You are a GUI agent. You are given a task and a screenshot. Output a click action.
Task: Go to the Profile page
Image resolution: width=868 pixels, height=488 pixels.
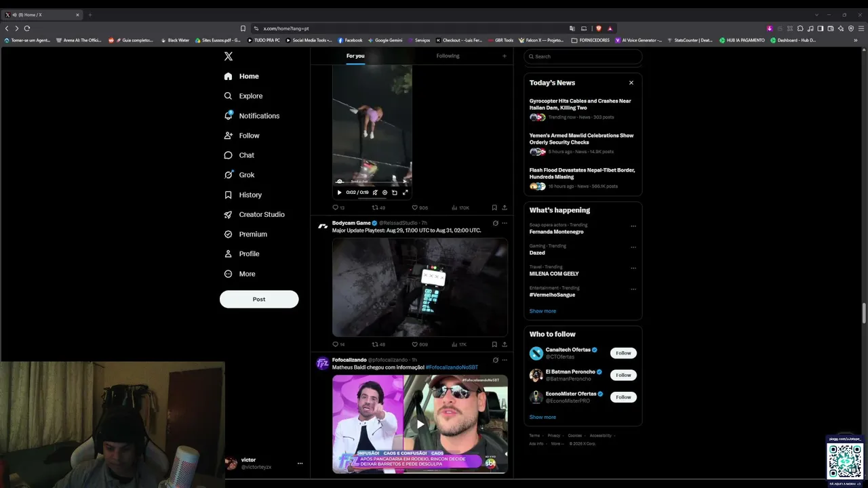[x=241, y=253]
